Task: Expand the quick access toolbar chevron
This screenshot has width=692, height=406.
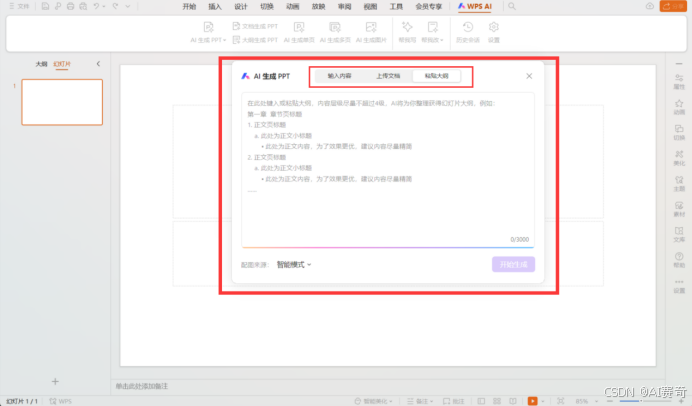Action: pyautogui.click(x=128, y=6)
